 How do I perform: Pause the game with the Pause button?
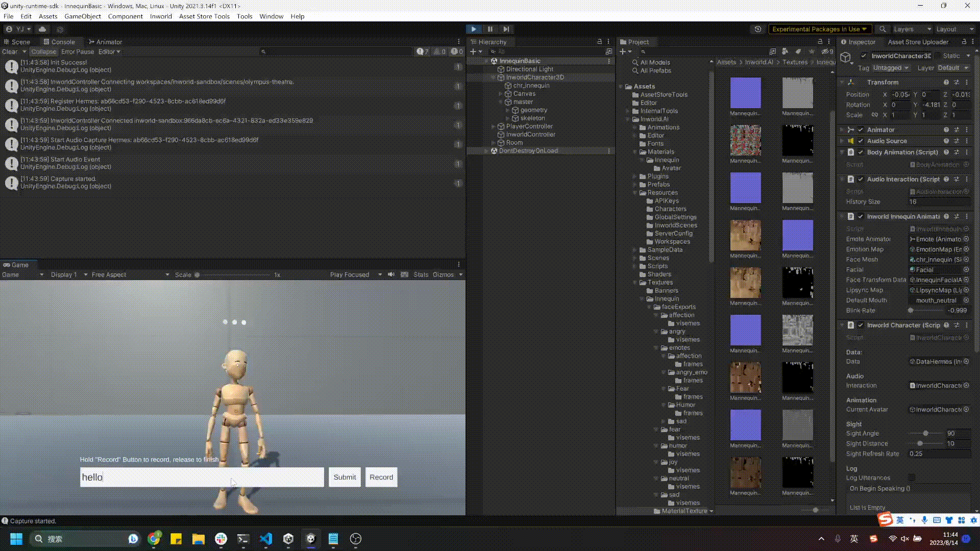[x=490, y=29]
